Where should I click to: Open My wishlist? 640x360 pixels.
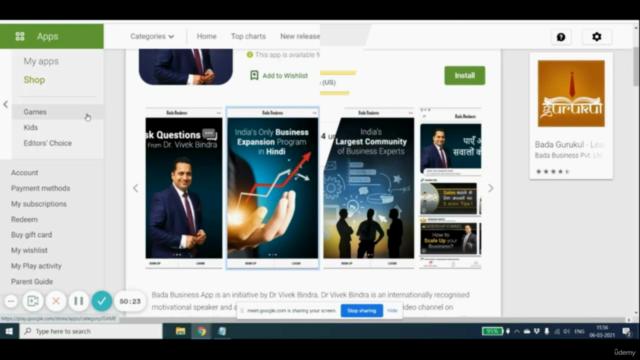29,250
